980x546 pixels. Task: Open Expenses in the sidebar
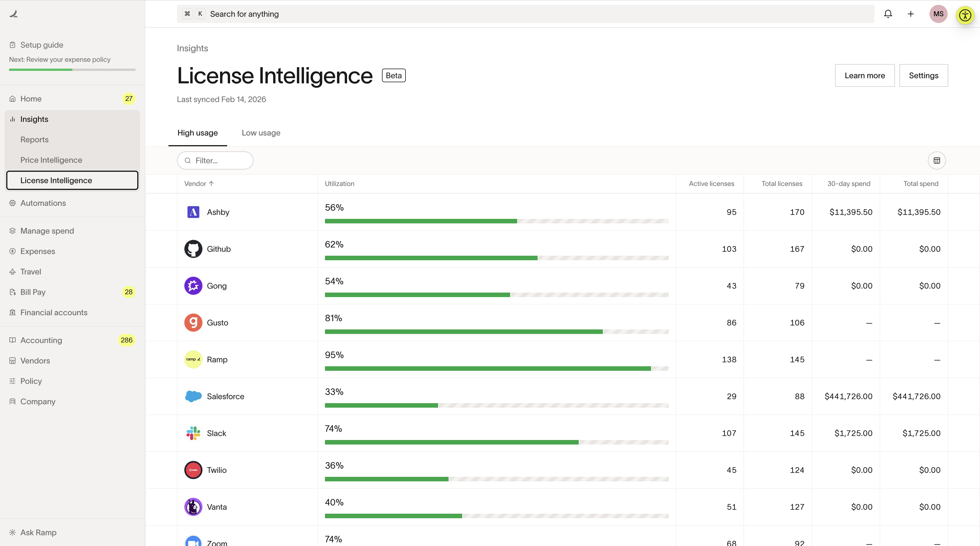tap(37, 251)
